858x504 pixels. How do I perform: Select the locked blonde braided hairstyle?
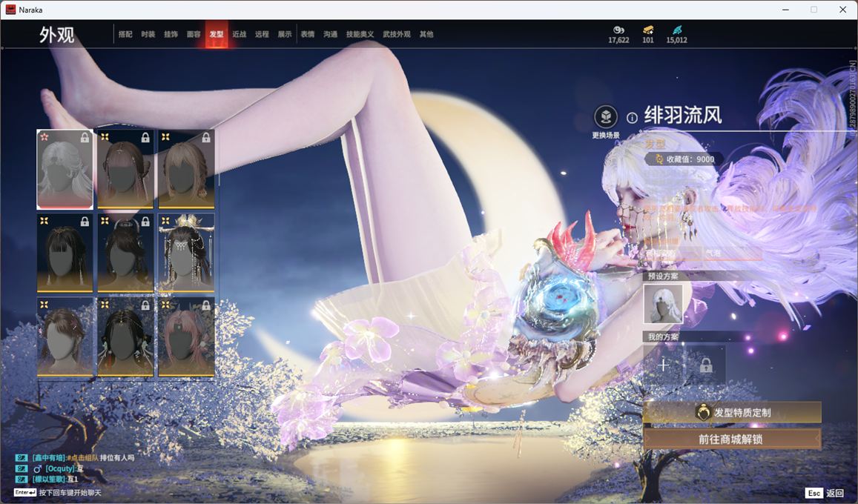pyautogui.click(x=186, y=170)
